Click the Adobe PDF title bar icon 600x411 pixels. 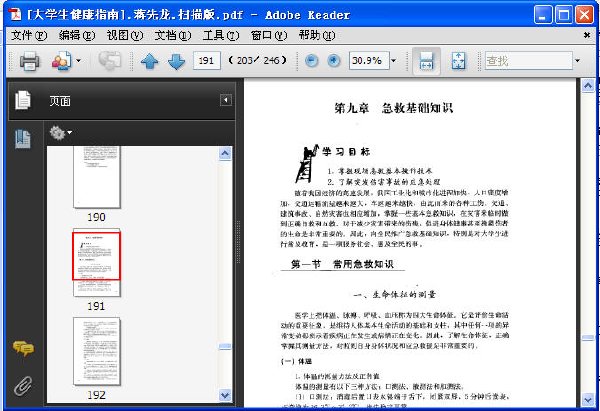(x=16, y=15)
